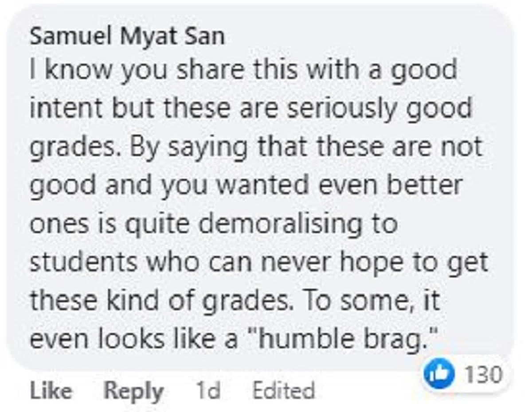Click the line "good and you wanted even better"

coord(245,185)
